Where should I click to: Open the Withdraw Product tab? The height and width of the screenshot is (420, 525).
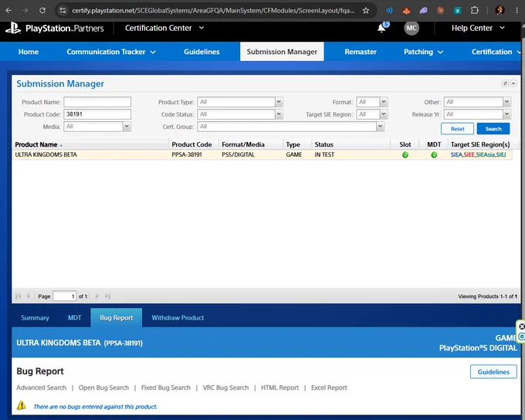pyautogui.click(x=178, y=318)
